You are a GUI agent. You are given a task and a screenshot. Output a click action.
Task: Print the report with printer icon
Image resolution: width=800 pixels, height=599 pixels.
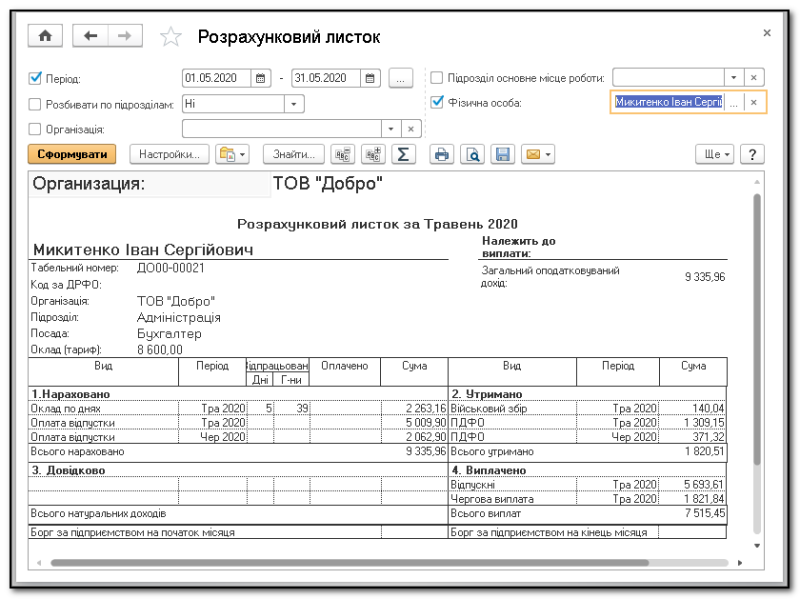pos(441,154)
